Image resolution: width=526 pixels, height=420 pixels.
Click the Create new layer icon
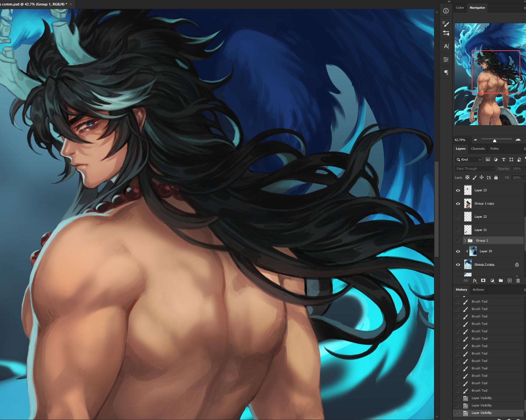[510, 281]
